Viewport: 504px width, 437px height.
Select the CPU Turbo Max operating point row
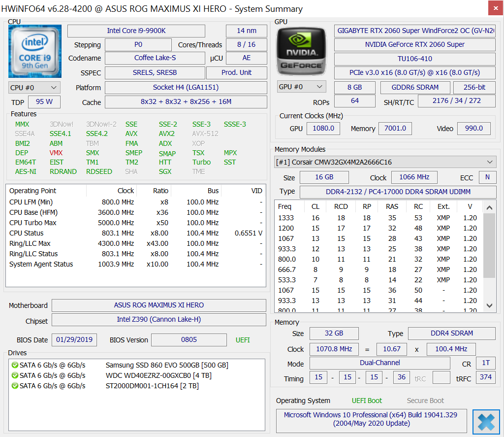tap(136, 223)
